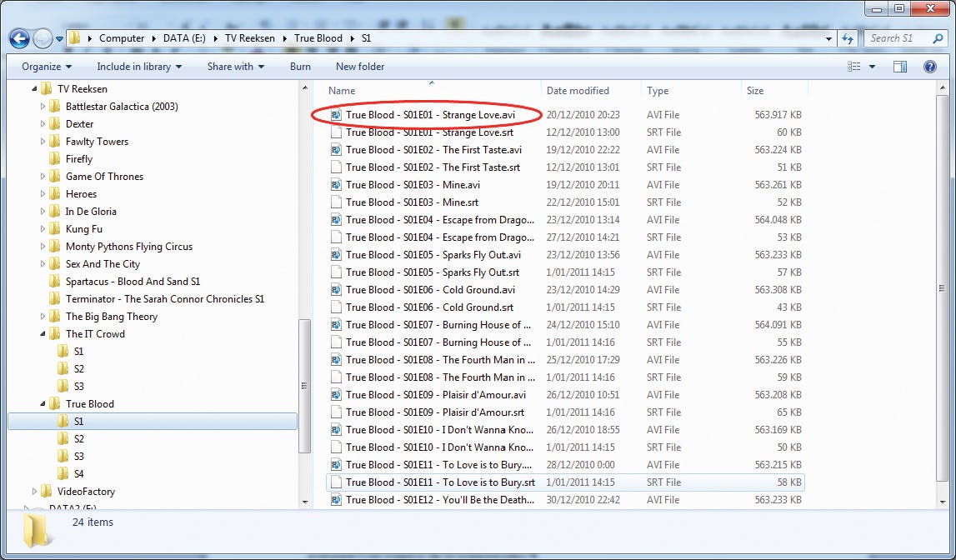The image size is (956, 560).
Task: Select S3 folder icon under True Blood
Action: (63, 457)
